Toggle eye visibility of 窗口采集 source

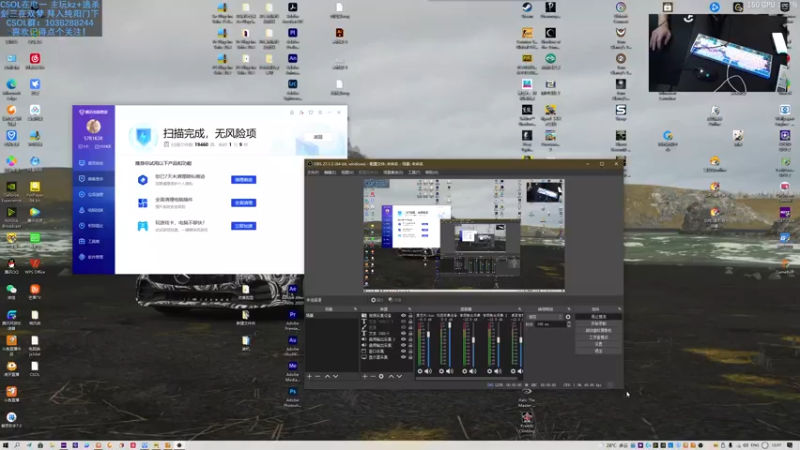(404, 351)
